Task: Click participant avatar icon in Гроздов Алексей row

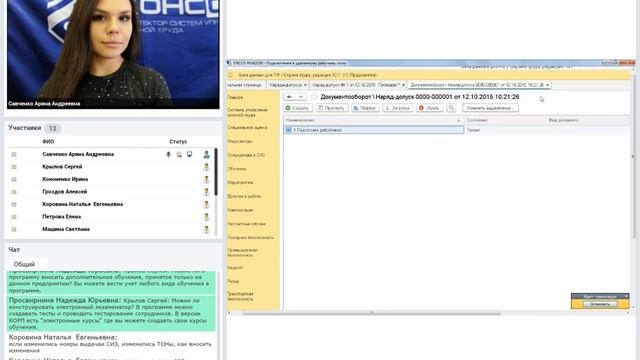Action: (x=207, y=192)
